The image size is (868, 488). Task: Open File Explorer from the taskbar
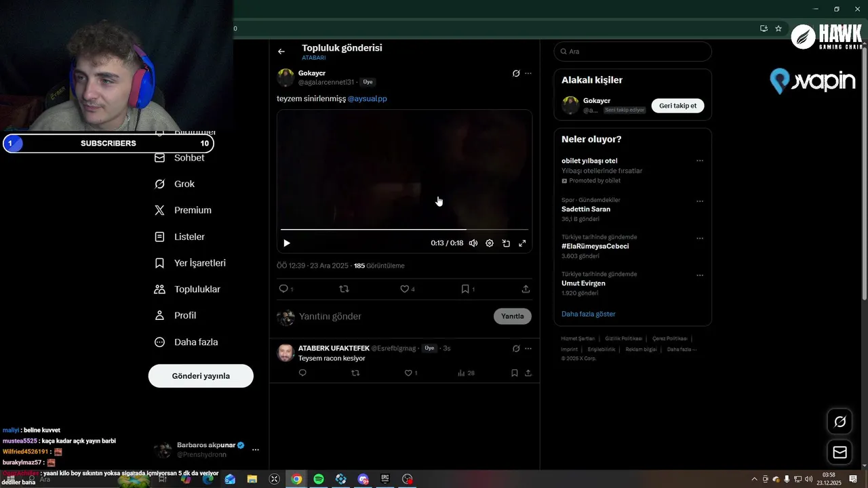click(x=252, y=479)
